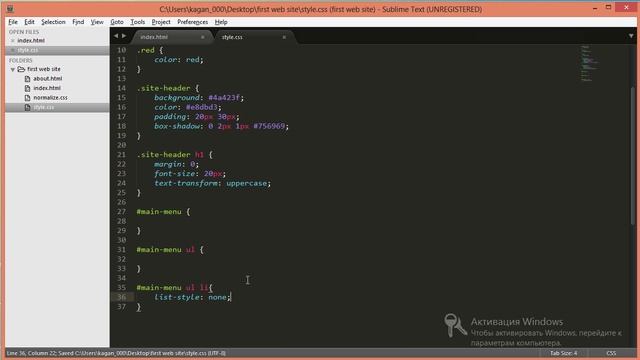Click the padding property on line 17
Viewport: 640px width, 360px height.
[x=170, y=117]
